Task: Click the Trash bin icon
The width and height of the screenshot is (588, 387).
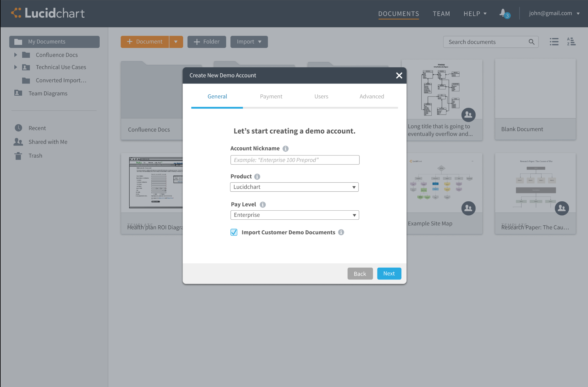Action: coord(18,156)
